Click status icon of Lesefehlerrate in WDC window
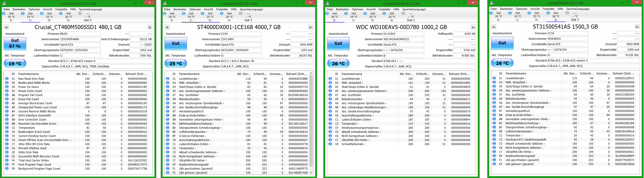The image size is (644, 178). pyautogui.click(x=330, y=79)
